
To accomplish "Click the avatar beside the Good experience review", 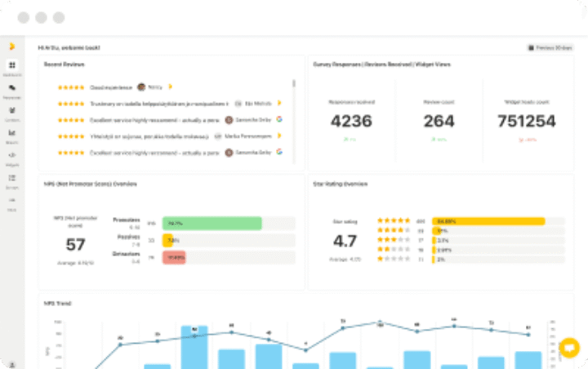I will click(x=141, y=87).
